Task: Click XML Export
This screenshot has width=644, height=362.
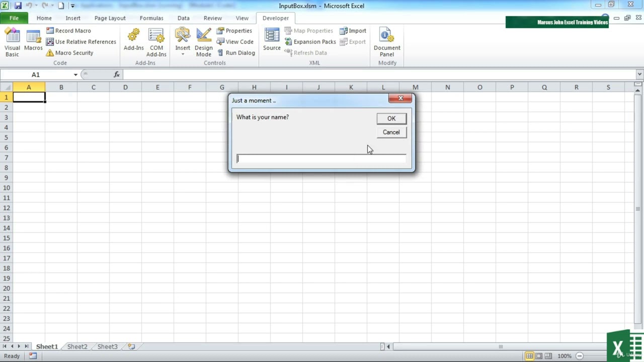Action: pyautogui.click(x=353, y=42)
